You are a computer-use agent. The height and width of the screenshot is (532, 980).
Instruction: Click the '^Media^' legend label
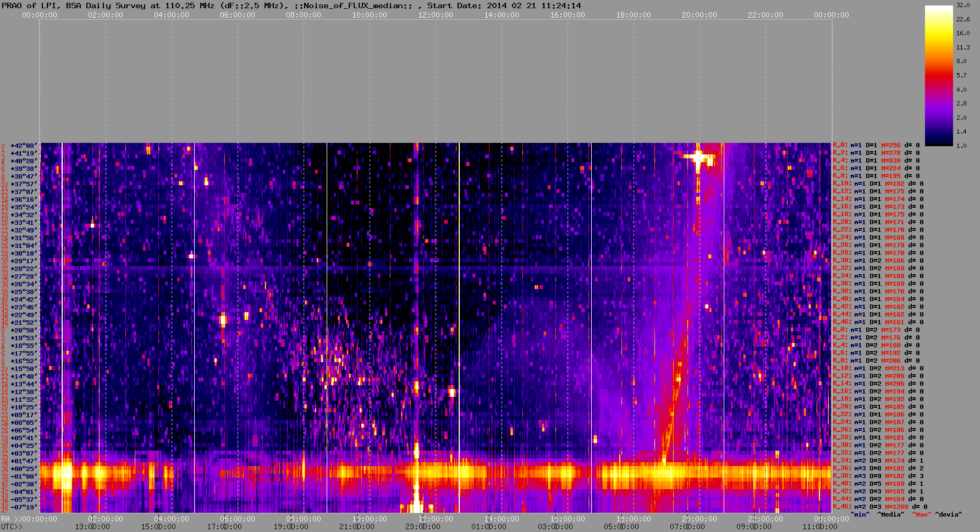point(891,514)
